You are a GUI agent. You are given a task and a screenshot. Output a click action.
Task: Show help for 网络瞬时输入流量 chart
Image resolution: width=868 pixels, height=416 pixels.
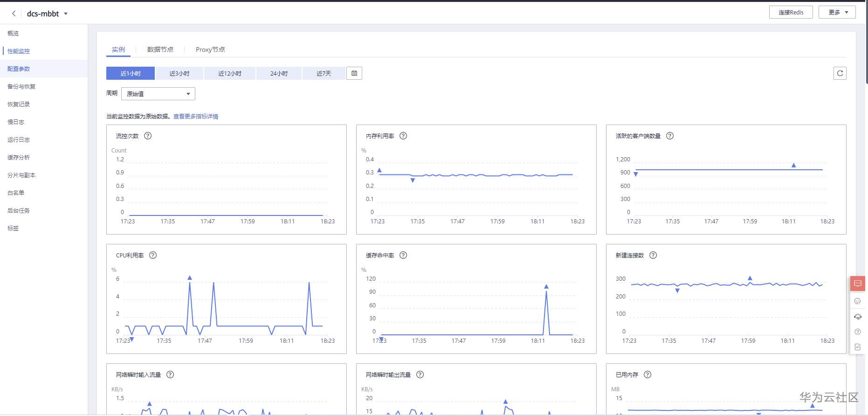[170, 374]
